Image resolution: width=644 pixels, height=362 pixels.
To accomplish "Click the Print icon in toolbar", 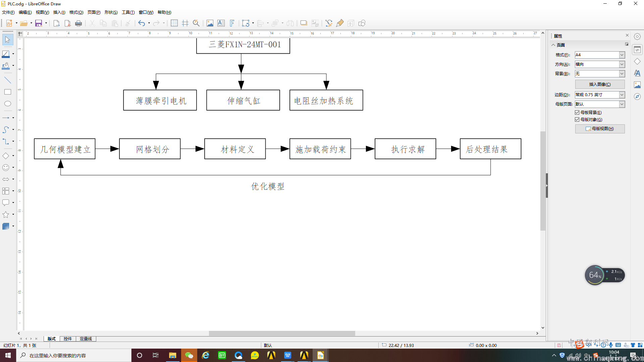I will pyautogui.click(x=78, y=23).
